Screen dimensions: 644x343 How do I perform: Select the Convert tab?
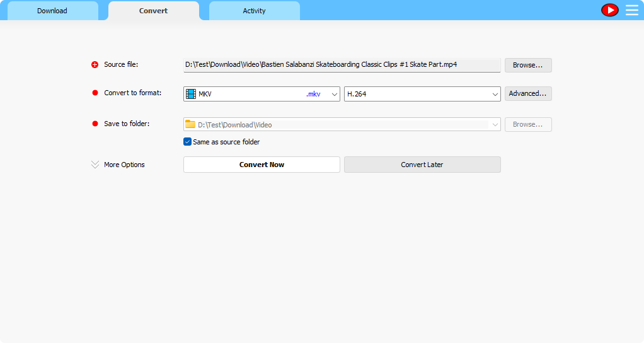click(x=153, y=11)
